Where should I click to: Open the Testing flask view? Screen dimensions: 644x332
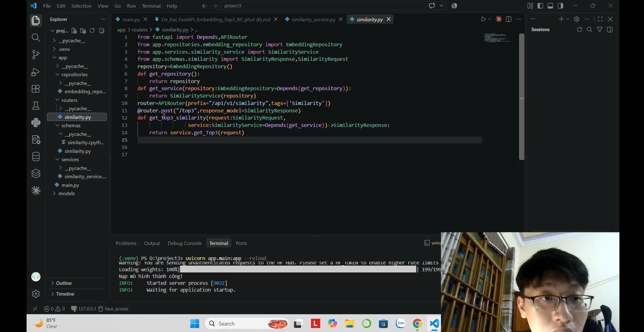click(36, 106)
